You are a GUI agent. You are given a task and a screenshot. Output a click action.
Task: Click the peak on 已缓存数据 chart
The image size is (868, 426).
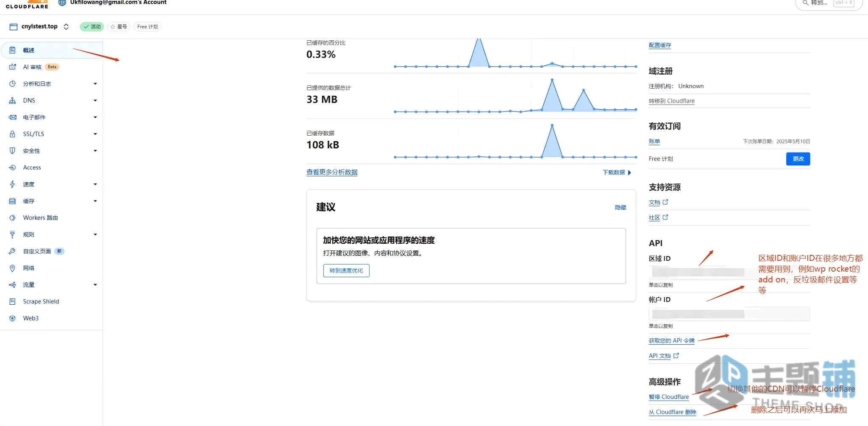pyautogui.click(x=552, y=125)
